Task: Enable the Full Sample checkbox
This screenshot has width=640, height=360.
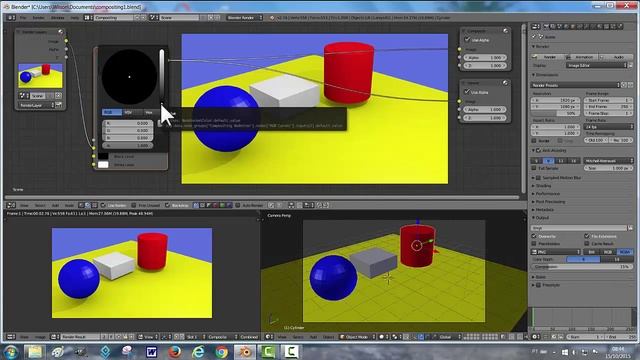Action: [534, 168]
